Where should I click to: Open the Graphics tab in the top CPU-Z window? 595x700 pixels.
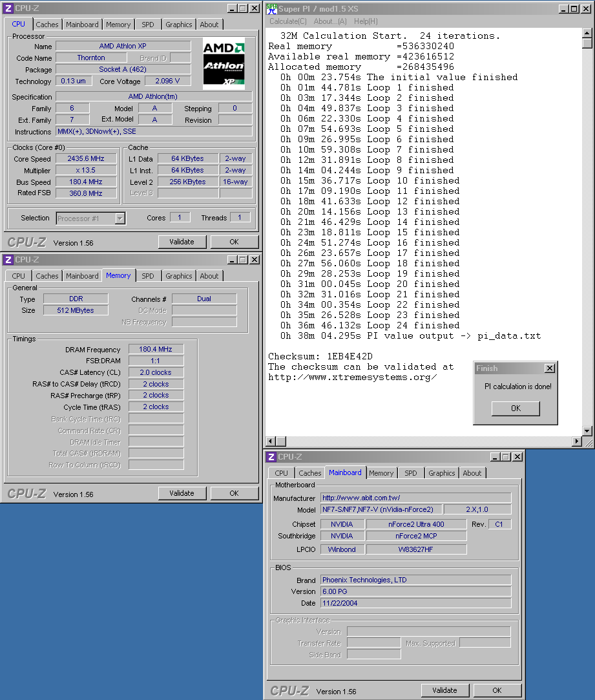(x=178, y=25)
